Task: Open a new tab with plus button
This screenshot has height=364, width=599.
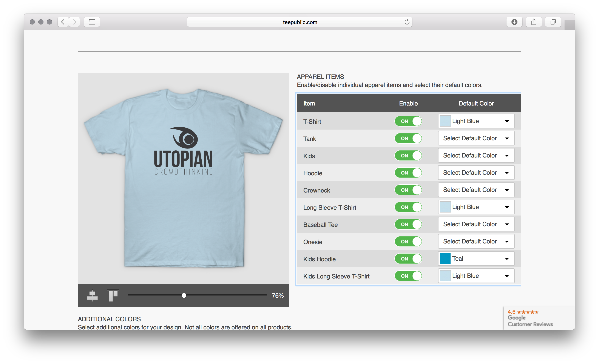Action: [570, 25]
